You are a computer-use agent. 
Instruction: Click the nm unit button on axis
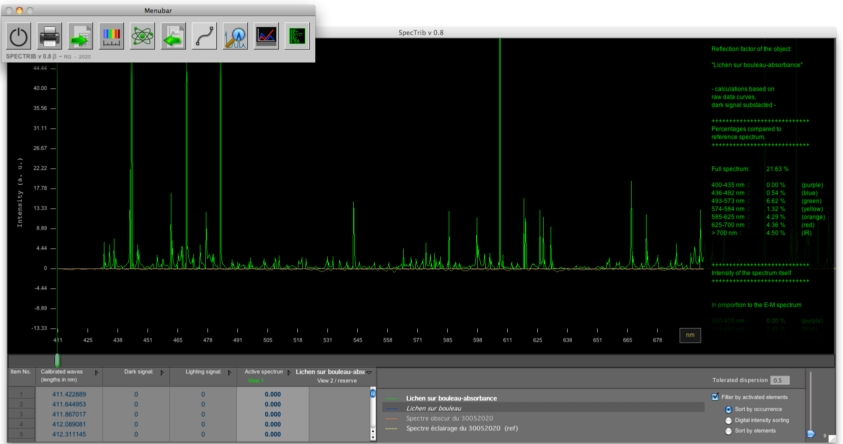(690, 335)
